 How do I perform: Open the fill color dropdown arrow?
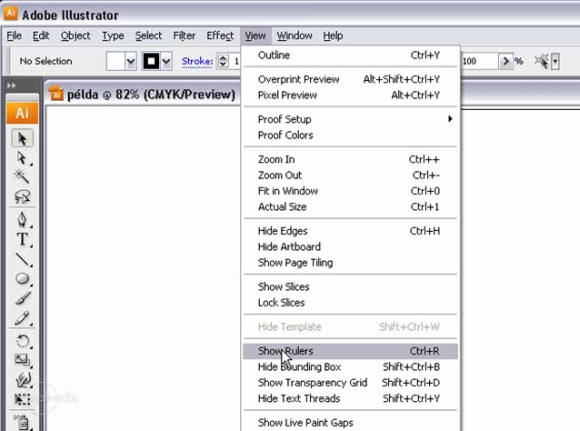131,61
